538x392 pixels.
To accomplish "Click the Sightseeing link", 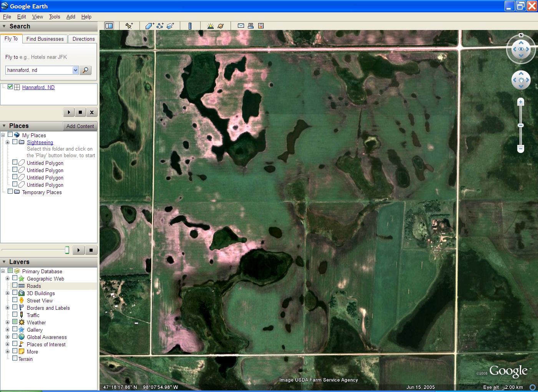I will pos(40,142).
